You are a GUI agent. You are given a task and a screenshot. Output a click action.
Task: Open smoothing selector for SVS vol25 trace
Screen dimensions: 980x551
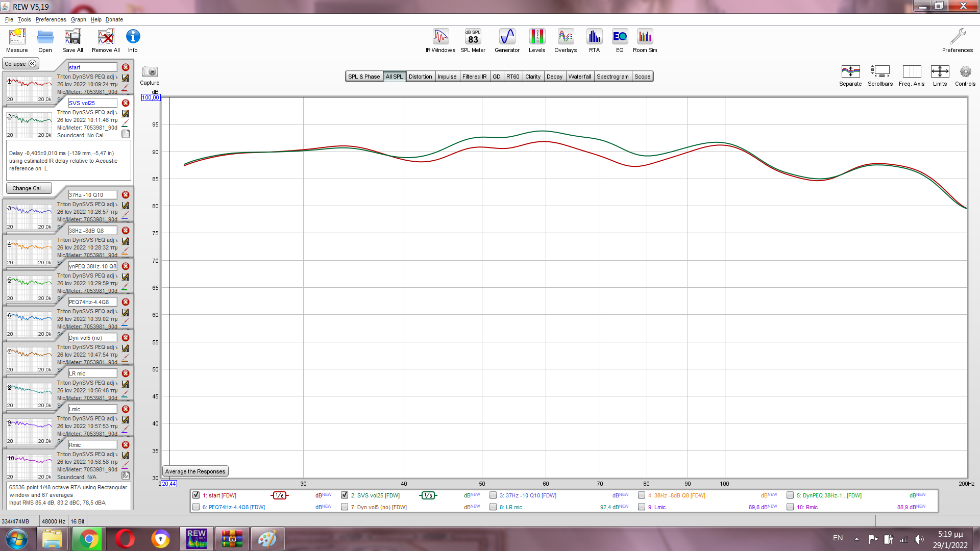pyautogui.click(x=428, y=495)
